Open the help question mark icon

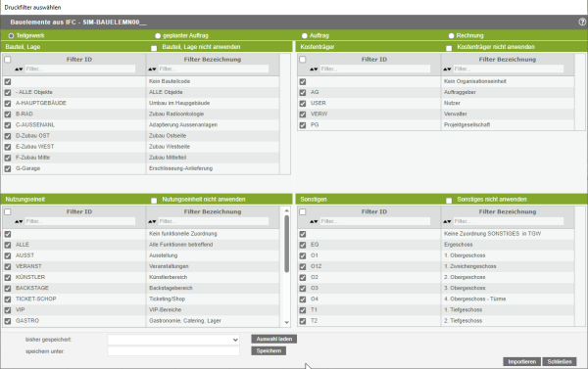click(x=582, y=23)
